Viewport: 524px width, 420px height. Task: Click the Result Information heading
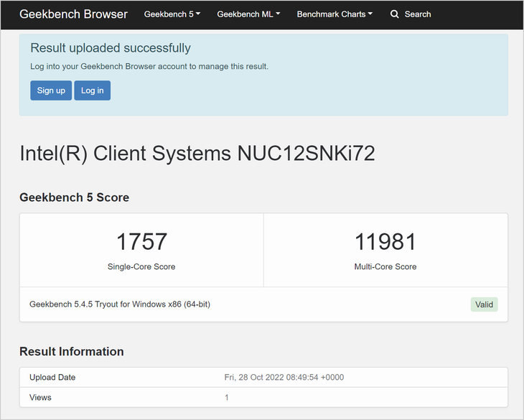72,352
